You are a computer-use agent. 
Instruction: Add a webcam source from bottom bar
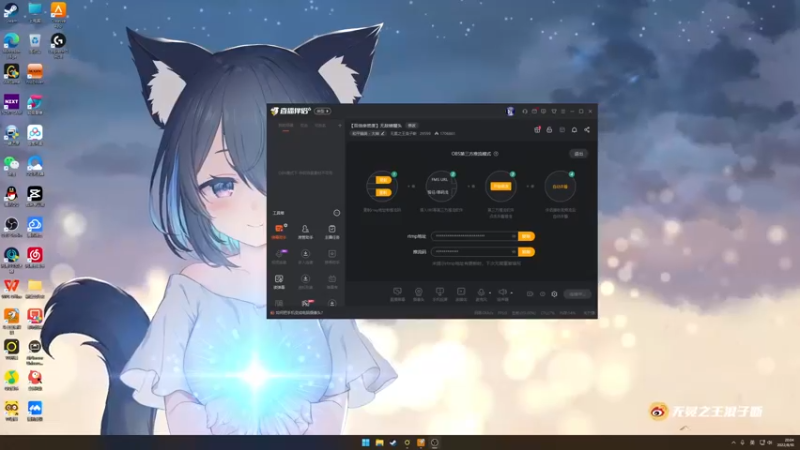(x=418, y=294)
